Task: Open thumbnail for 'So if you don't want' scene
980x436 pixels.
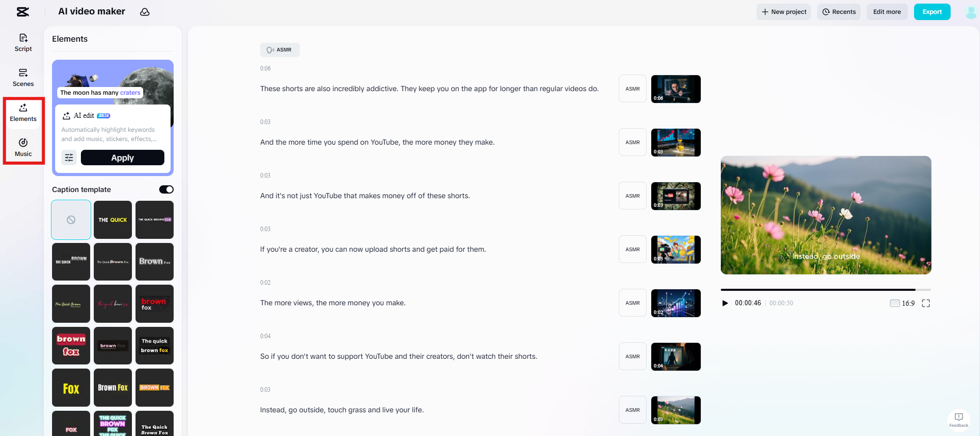Action: [x=676, y=357]
